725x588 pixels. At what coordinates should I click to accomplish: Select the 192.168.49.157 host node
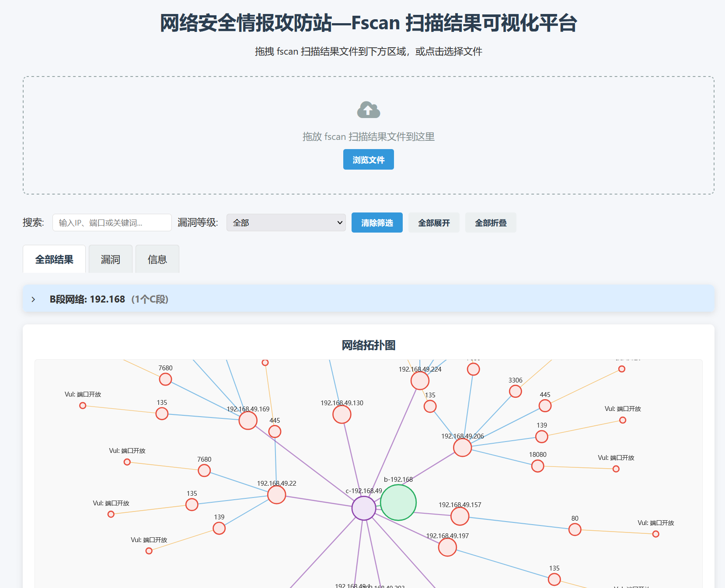point(460,516)
